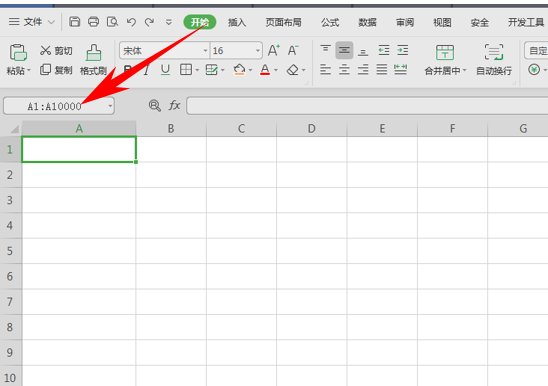The image size is (548, 386).
Task: Open Print Preview icon
Action: pyautogui.click(x=112, y=22)
